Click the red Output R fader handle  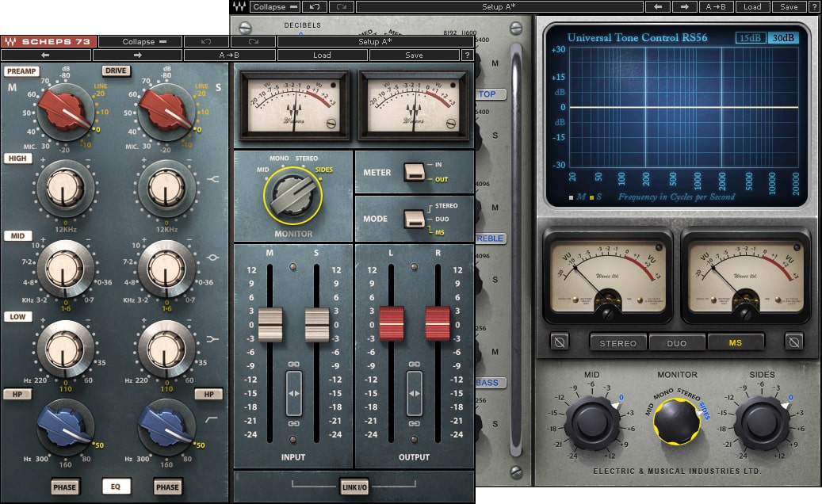point(438,323)
